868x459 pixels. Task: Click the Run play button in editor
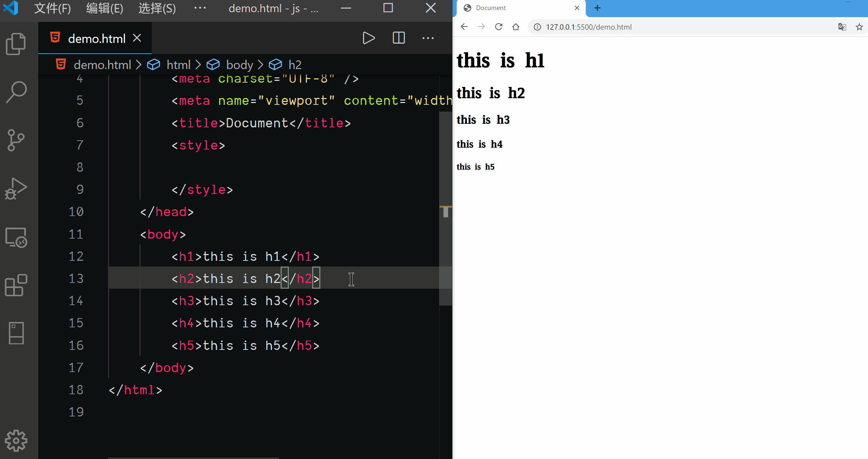(x=368, y=38)
